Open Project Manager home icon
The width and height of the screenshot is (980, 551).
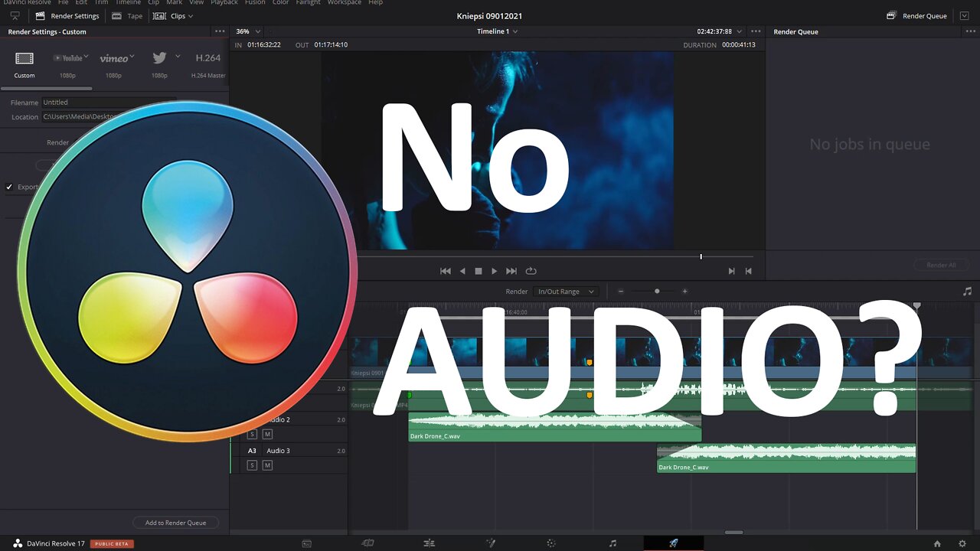click(937, 543)
